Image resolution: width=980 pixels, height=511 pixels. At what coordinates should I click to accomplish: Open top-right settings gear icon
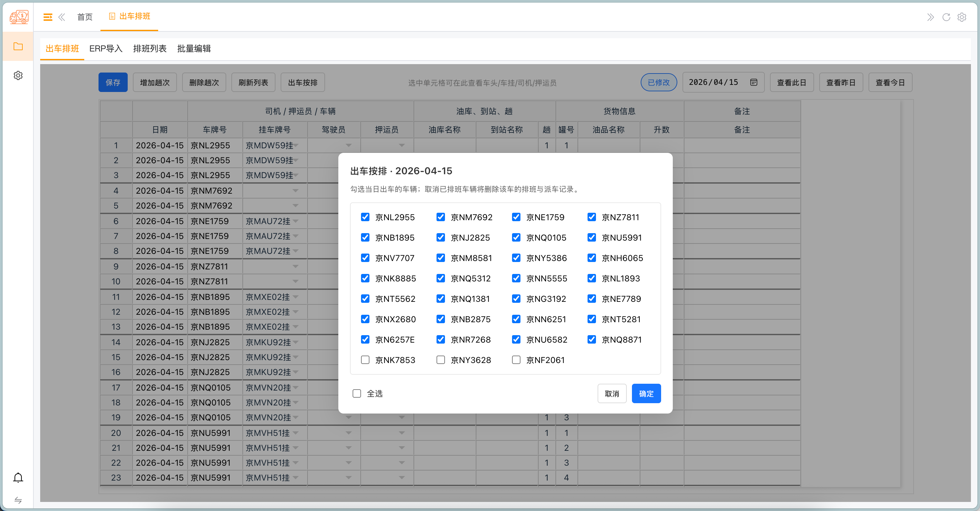(x=961, y=17)
